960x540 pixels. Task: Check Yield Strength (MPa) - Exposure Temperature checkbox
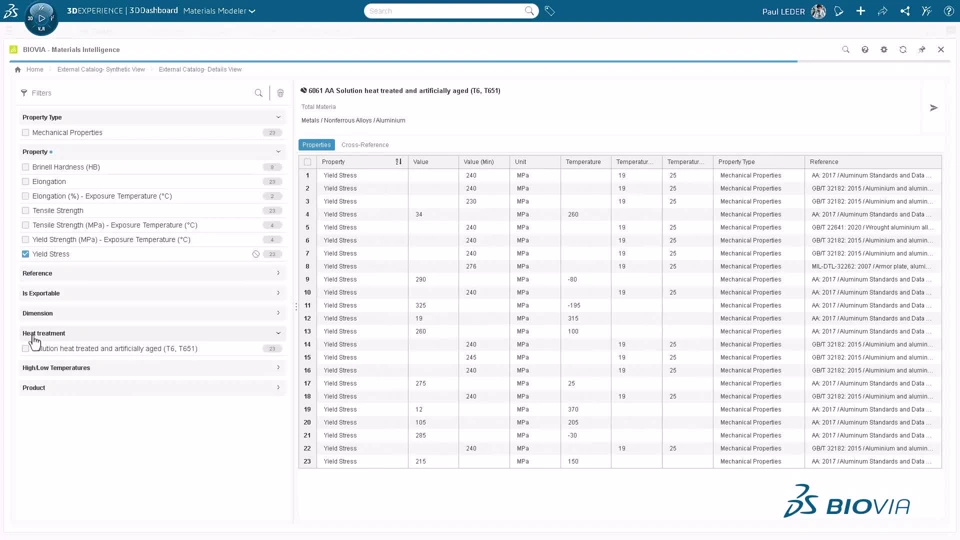25,239
